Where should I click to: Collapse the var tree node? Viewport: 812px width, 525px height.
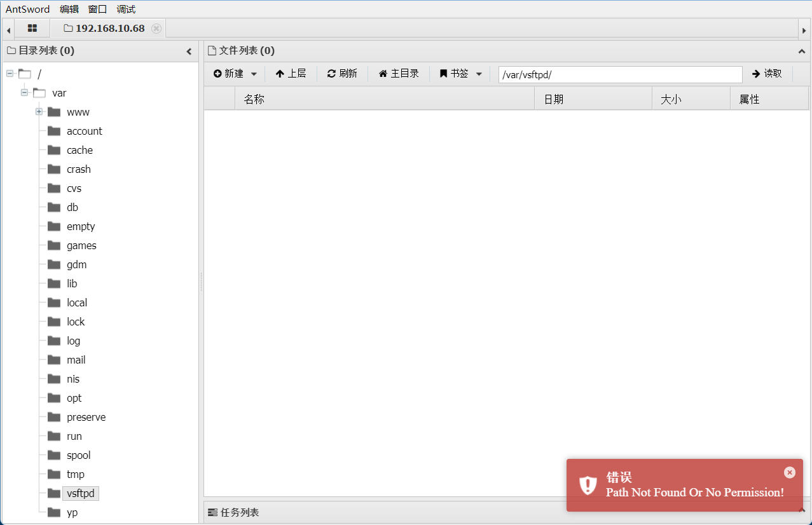(24, 93)
